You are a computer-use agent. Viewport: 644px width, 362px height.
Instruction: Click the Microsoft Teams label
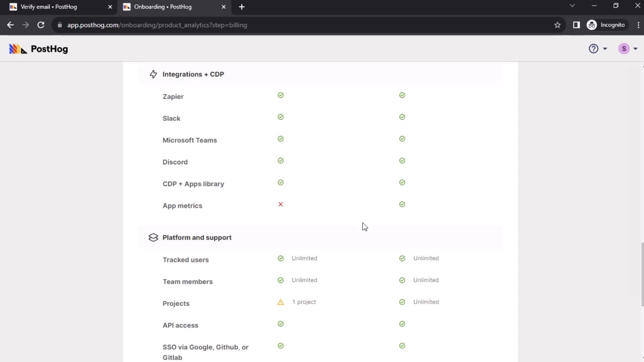[x=190, y=140]
